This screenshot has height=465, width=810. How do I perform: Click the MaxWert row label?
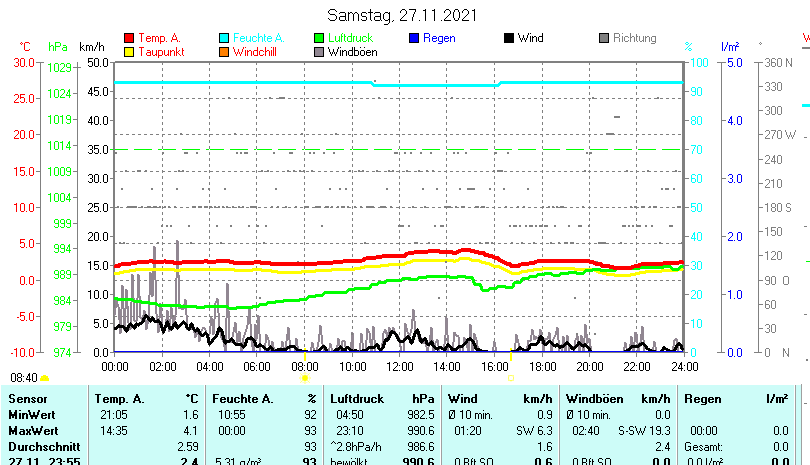click(x=32, y=430)
